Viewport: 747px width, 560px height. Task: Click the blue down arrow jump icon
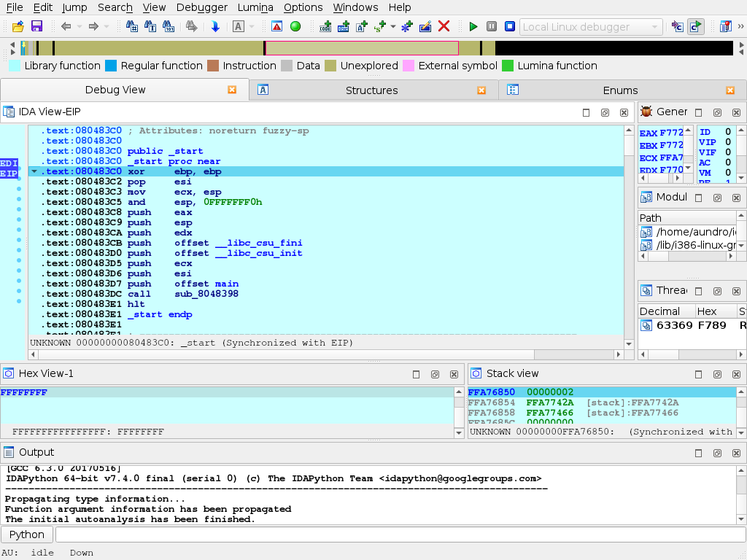215,27
